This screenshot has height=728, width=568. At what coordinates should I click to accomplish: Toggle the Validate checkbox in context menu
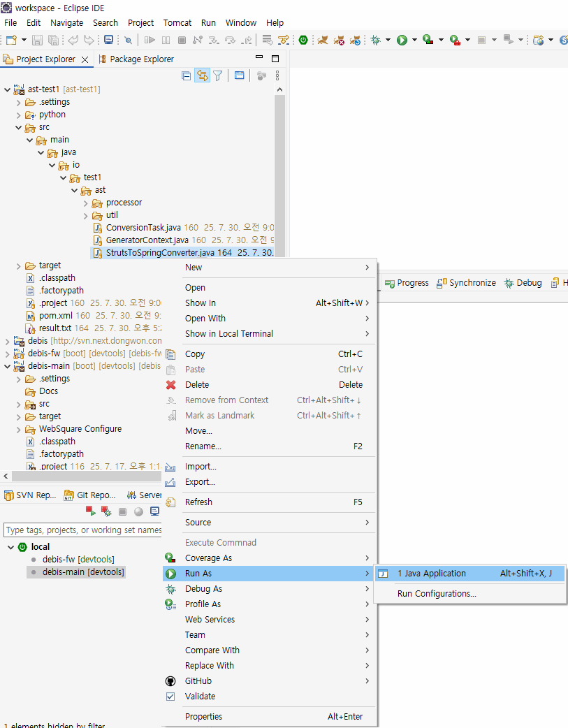pos(170,696)
